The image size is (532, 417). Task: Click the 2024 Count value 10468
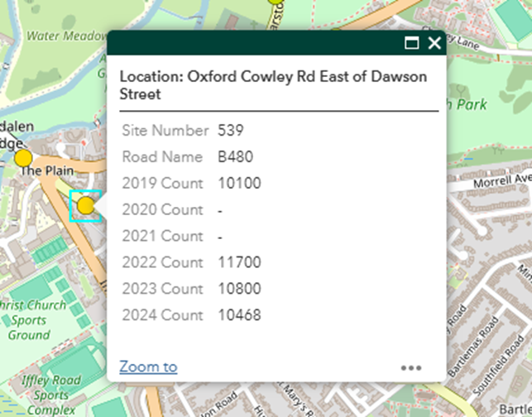point(239,316)
